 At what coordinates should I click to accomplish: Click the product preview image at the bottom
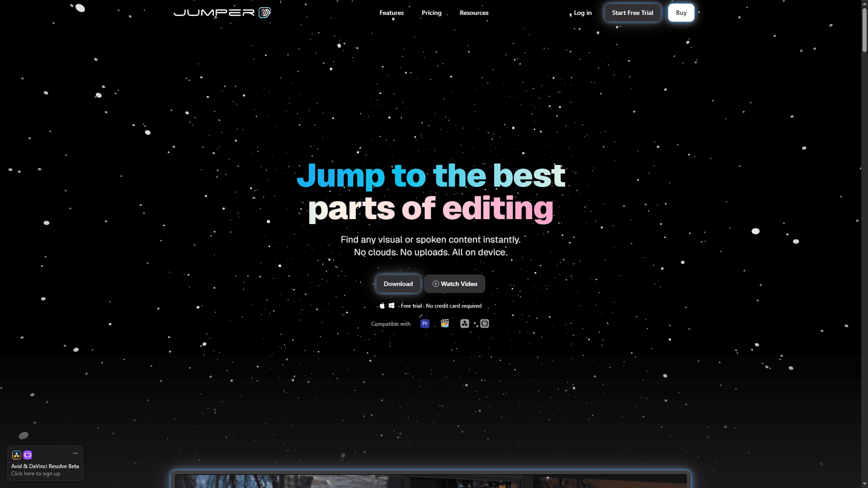(x=430, y=480)
